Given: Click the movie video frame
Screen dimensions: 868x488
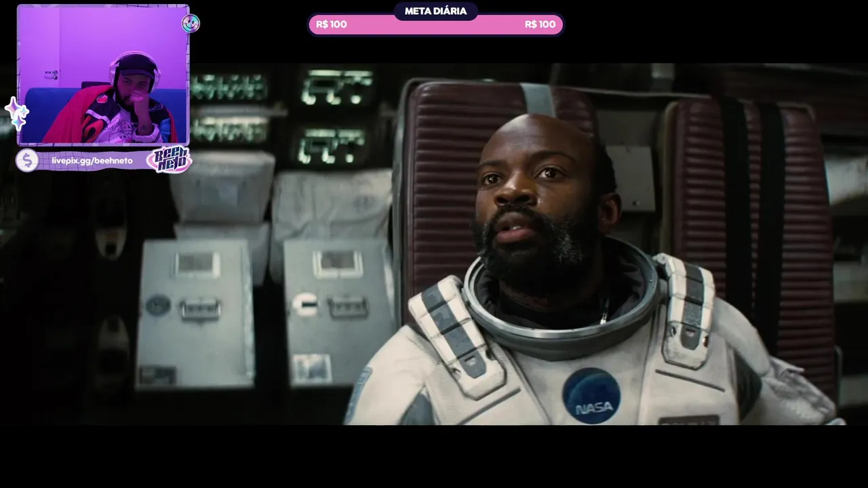Looking at the screenshot, I should [x=434, y=244].
